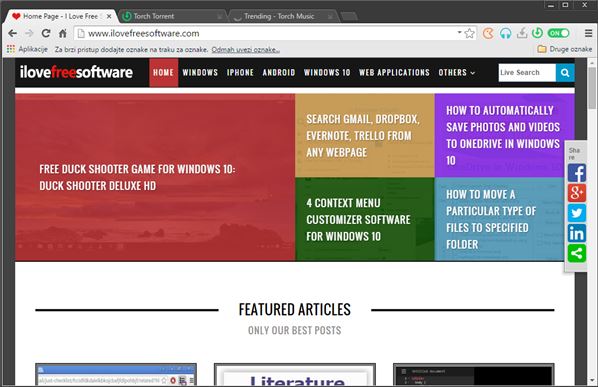Viewport: 598px width, 387px height.
Task: Click the blue search magnifier button
Action: (565, 72)
